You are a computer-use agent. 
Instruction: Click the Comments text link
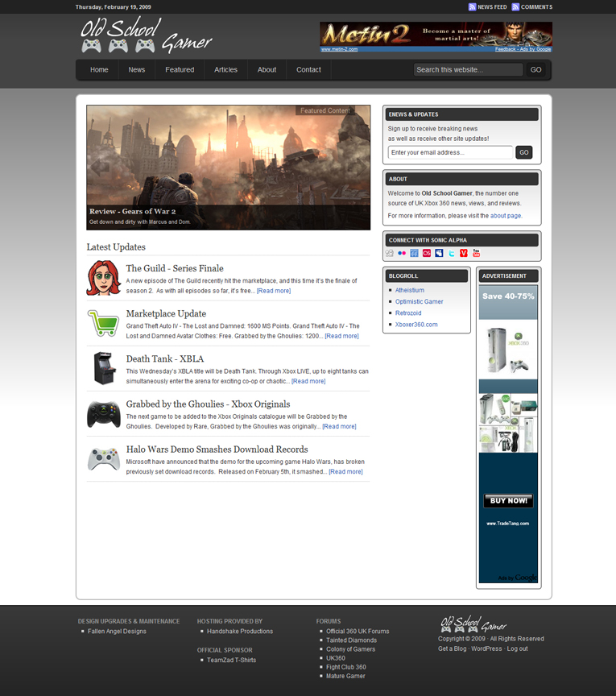pyautogui.click(x=536, y=7)
